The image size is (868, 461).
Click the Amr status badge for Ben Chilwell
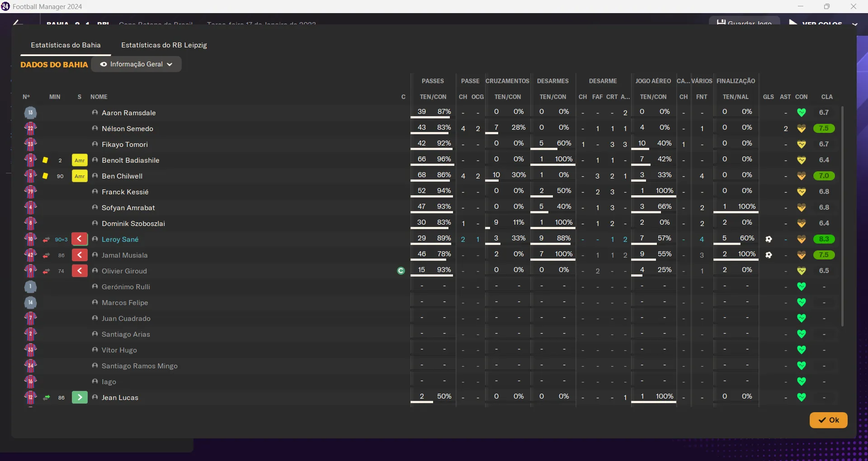[x=80, y=176]
